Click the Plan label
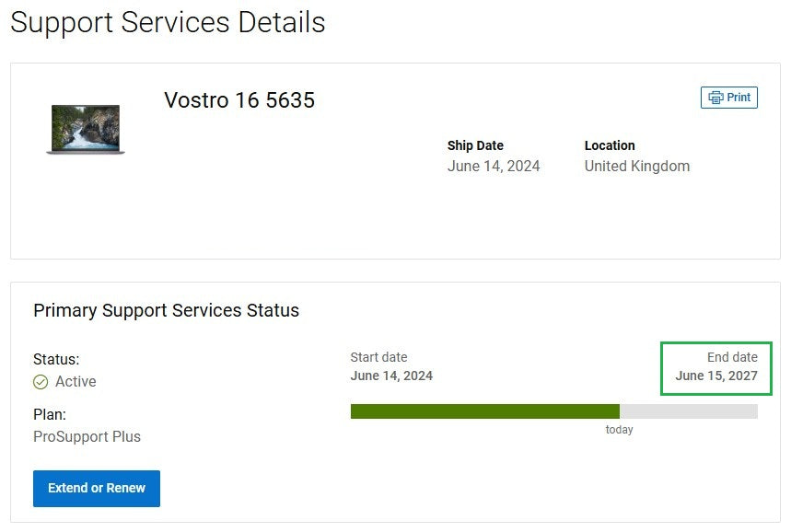 click(x=50, y=414)
